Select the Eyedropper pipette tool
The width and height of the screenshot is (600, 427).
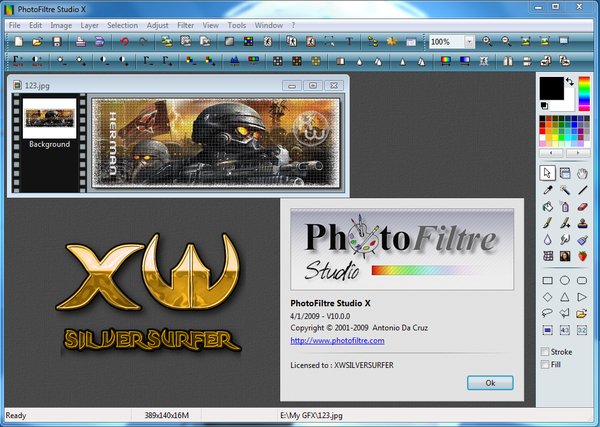(x=548, y=190)
